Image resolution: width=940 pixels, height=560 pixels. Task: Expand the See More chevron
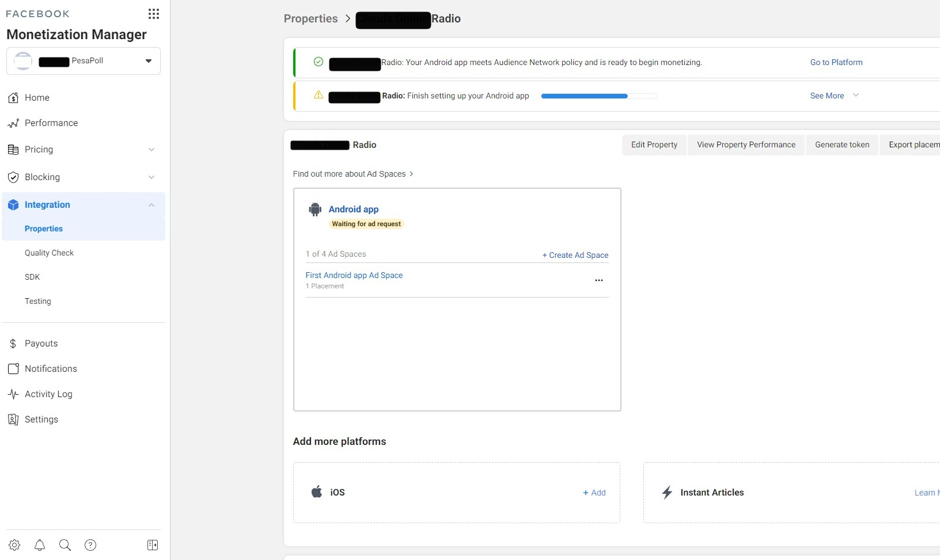(x=856, y=96)
